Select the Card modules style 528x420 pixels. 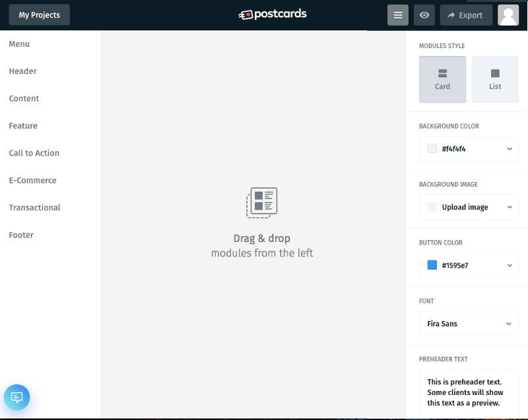click(442, 80)
